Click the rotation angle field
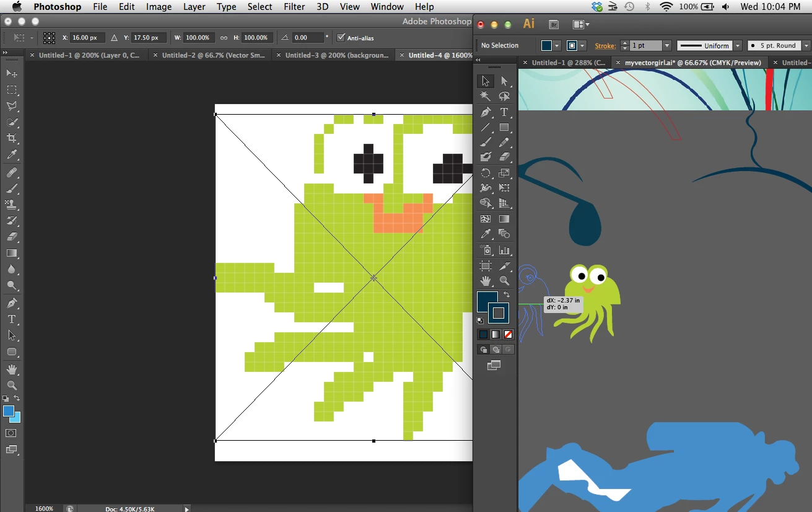The width and height of the screenshot is (812, 512). (x=307, y=38)
